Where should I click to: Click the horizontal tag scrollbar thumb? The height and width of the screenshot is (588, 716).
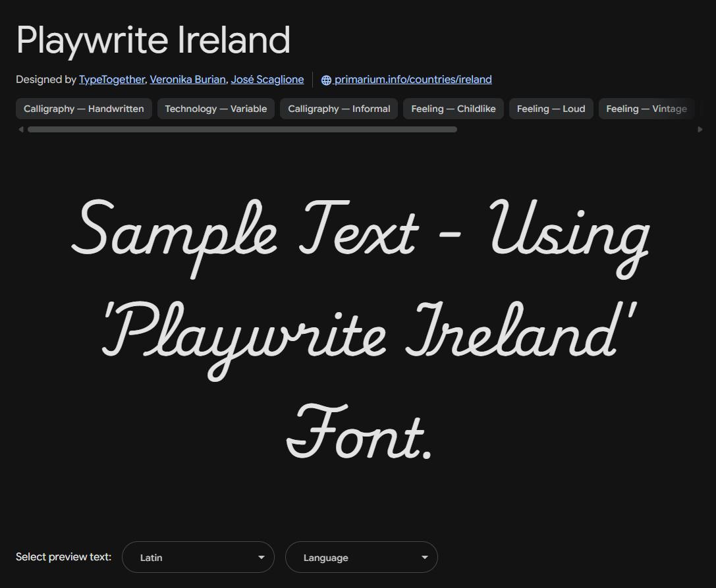[242, 129]
